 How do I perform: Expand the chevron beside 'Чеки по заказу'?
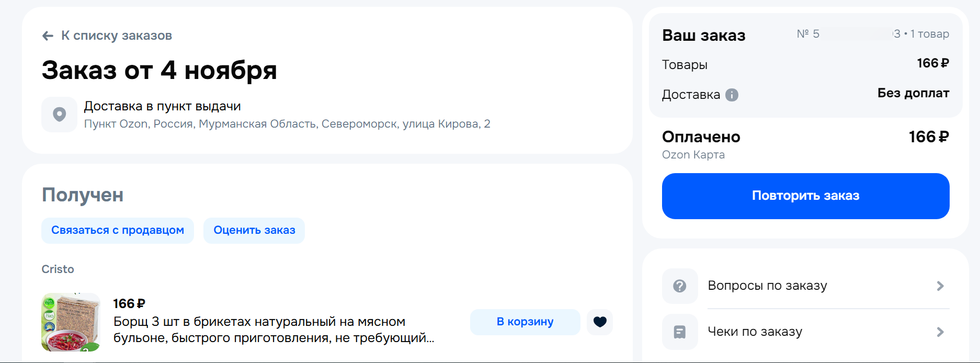[x=940, y=332]
